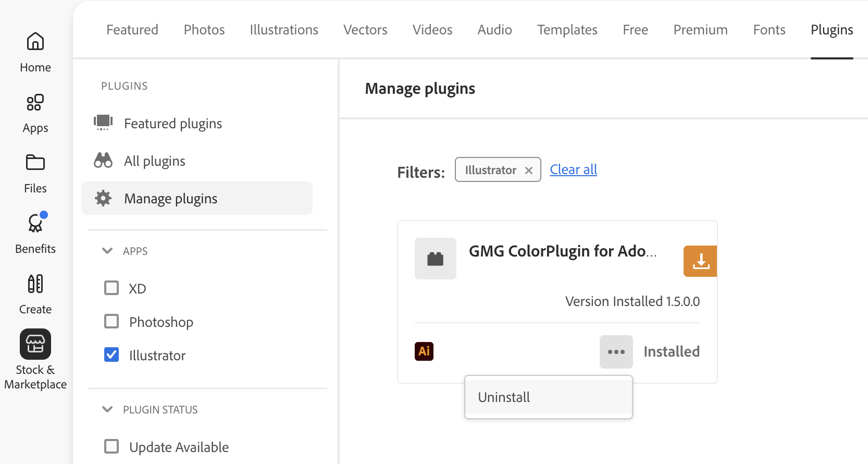The width and height of the screenshot is (868, 464).
Task: Switch to the Premium tab
Action: 701,30
